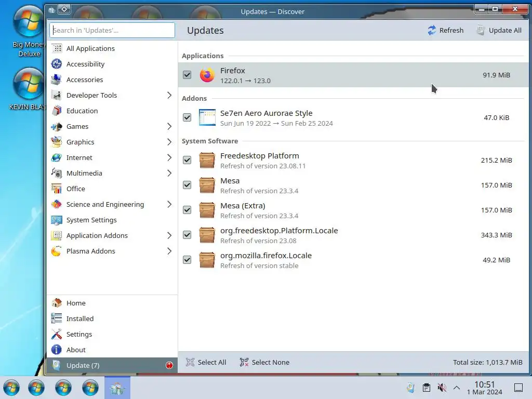
Task: Click the Freedesktop Platform package icon
Action: (x=207, y=160)
